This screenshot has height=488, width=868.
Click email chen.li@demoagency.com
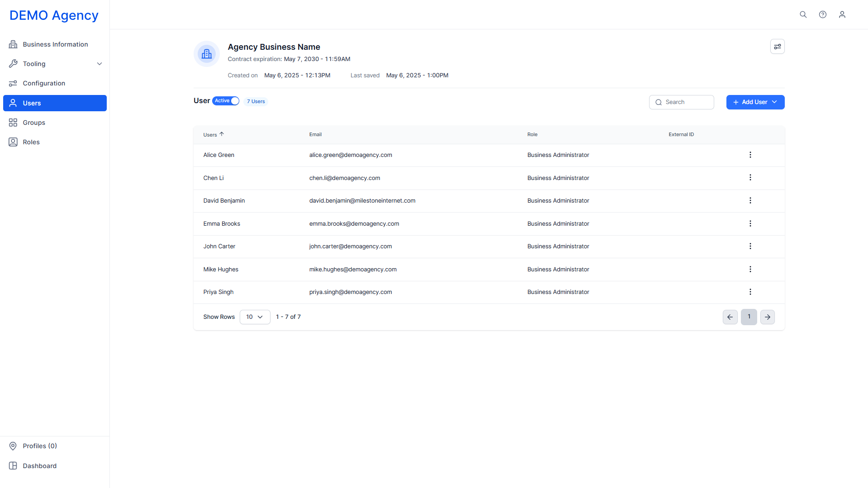345,178
